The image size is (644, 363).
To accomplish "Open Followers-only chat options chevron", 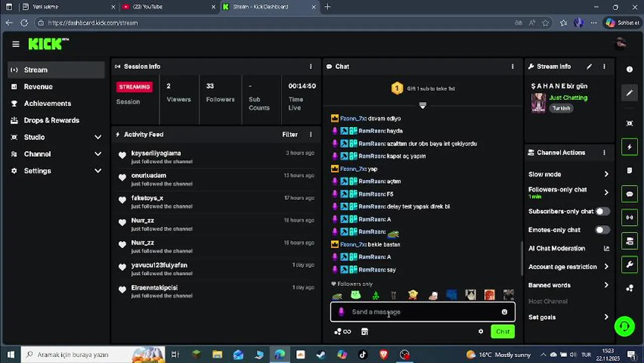I will coord(606,193).
